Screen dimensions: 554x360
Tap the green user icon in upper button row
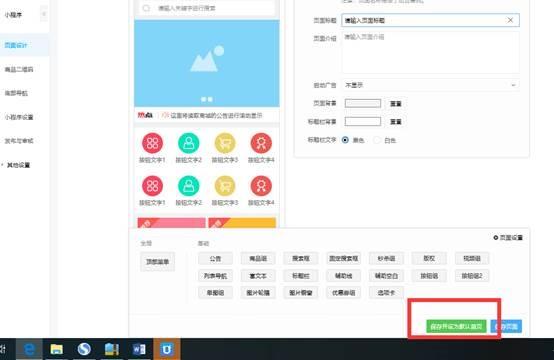189,143
